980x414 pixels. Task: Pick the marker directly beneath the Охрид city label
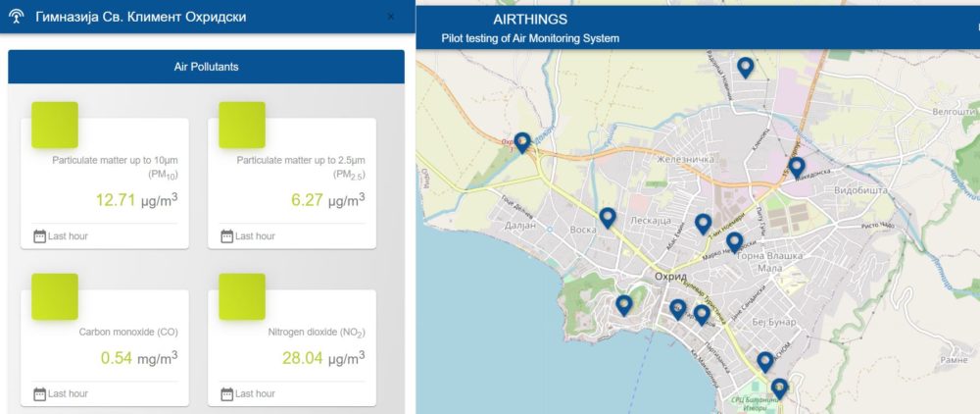point(677,309)
